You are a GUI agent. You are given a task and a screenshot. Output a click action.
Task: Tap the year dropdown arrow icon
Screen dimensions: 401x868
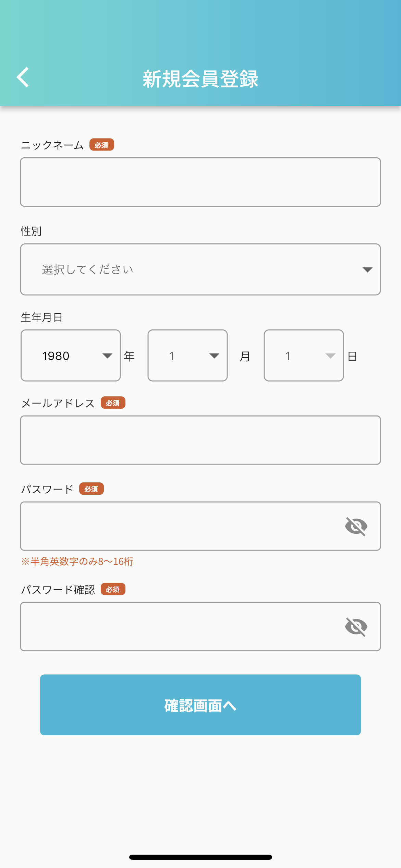coord(107,356)
